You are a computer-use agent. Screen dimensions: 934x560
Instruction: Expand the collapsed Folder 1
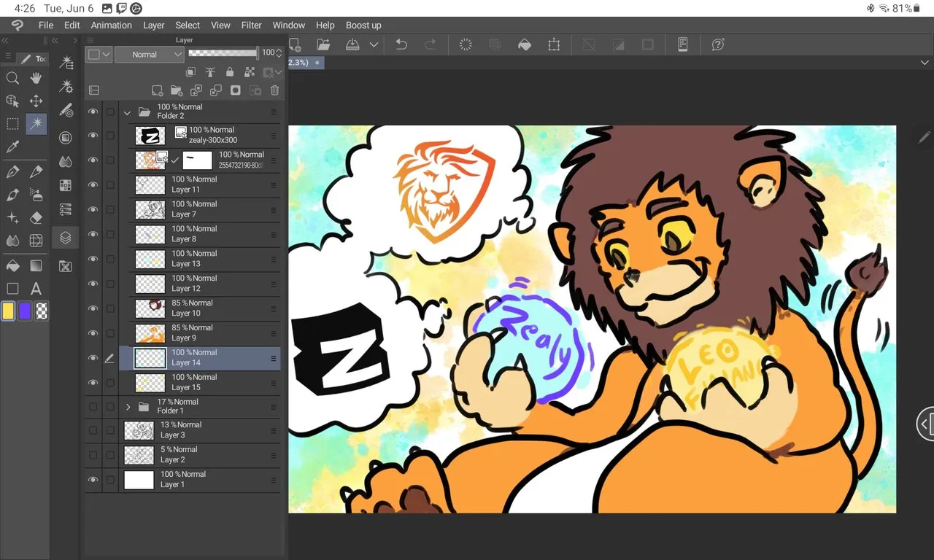128,407
